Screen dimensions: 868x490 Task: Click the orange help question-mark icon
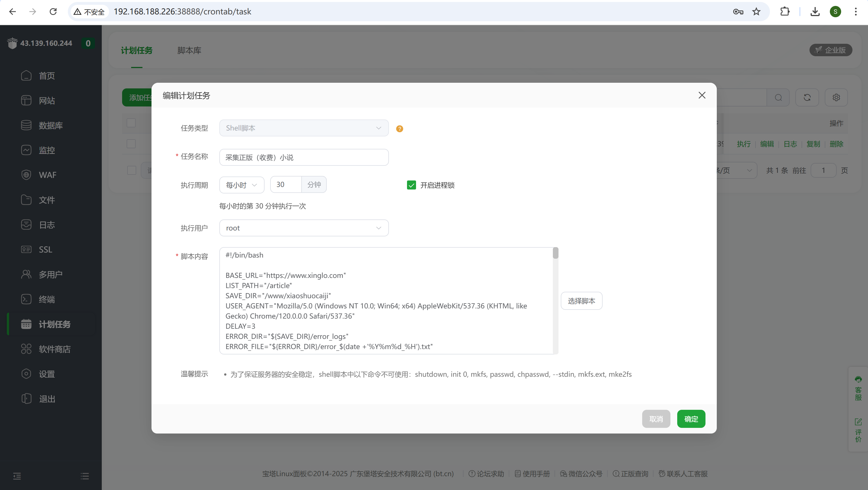click(x=399, y=129)
